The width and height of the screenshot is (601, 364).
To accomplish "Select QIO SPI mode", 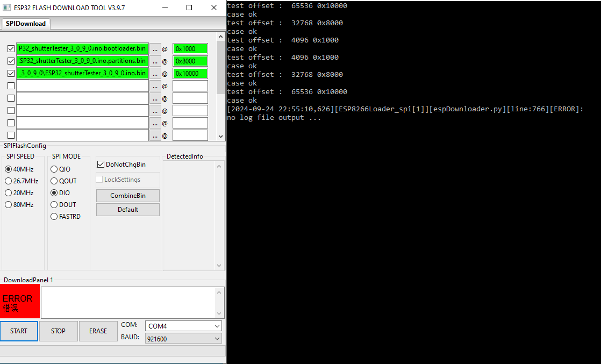I will tap(54, 169).
